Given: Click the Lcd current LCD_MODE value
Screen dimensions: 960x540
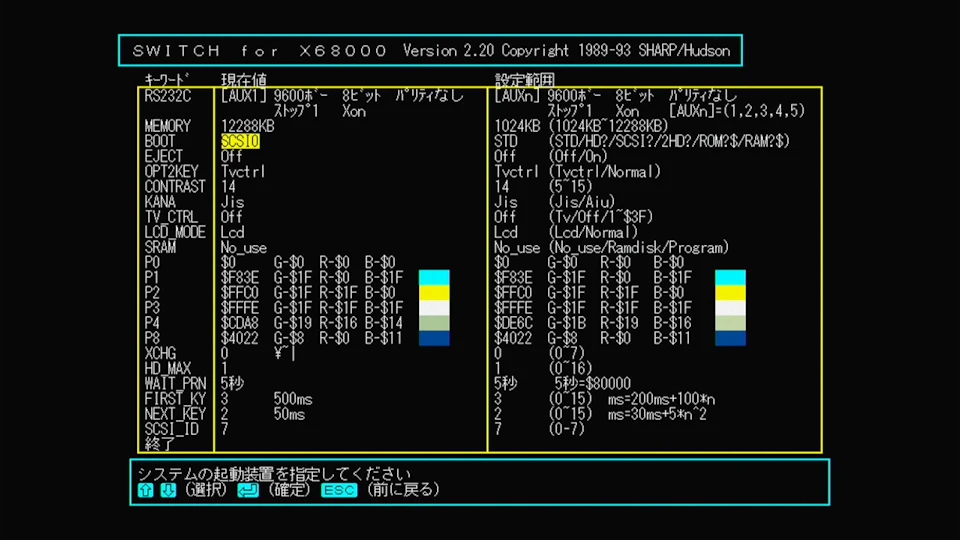Looking at the screenshot, I should click(x=233, y=233).
